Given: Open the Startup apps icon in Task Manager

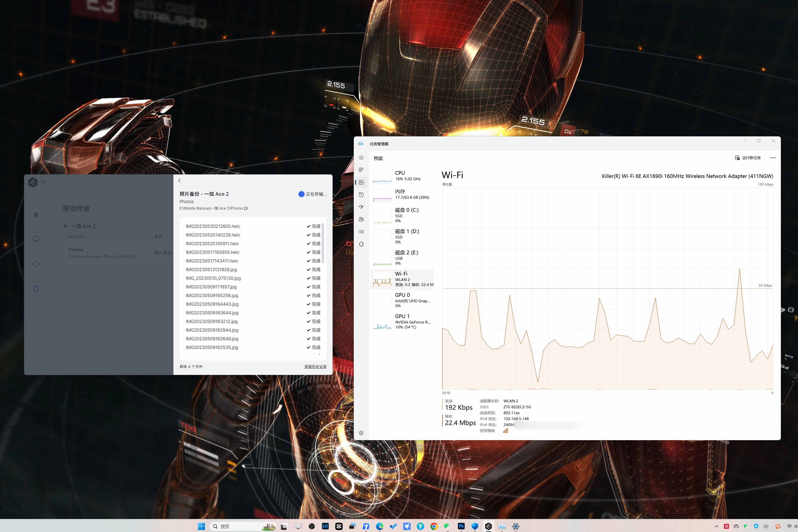Looking at the screenshot, I should click(361, 207).
